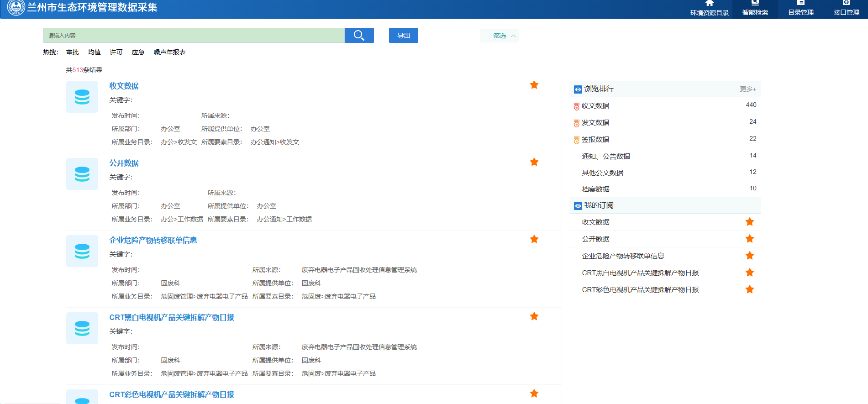Select hot search term 均值
Viewport: 868px width, 404px height.
click(95, 52)
